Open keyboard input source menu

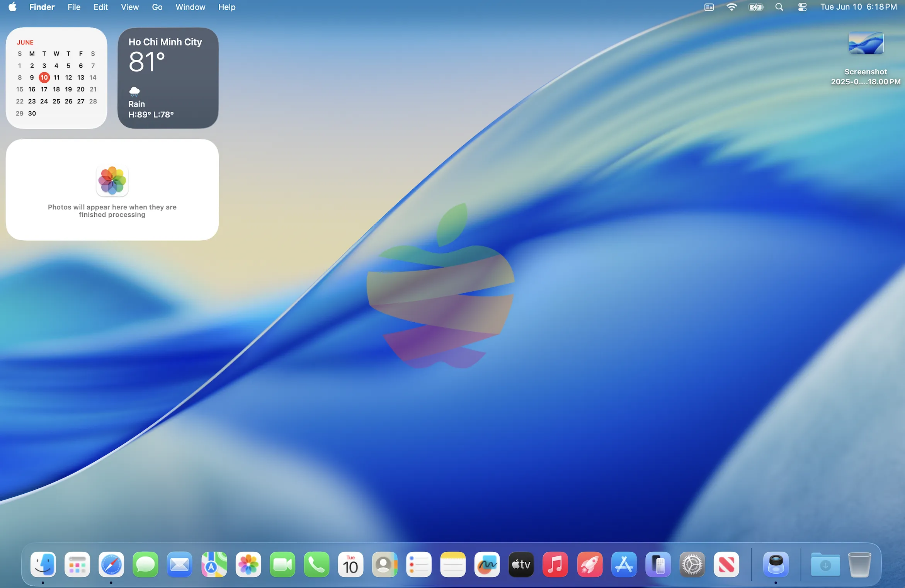(709, 7)
